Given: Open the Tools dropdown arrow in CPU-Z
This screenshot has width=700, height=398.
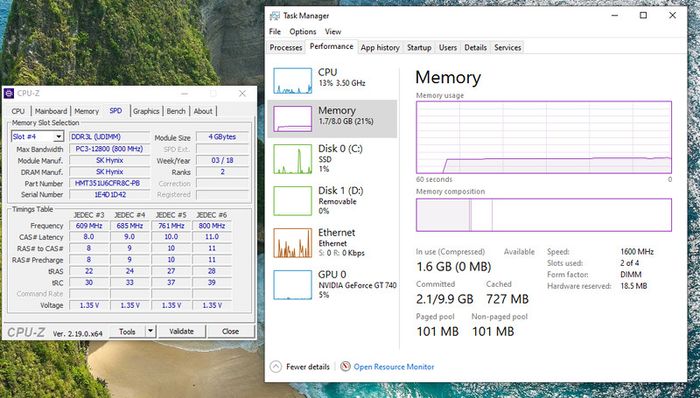Looking at the screenshot, I should tap(150, 331).
